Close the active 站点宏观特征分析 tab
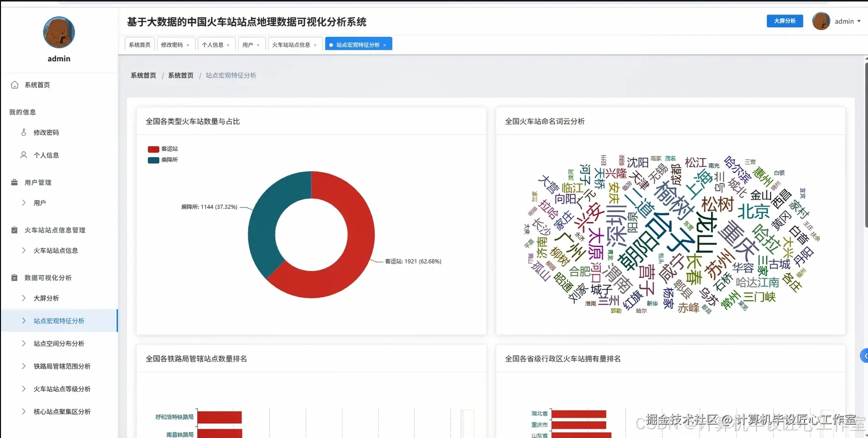The width and height of the screenshot is (868, 438). (x=384, y=45)
